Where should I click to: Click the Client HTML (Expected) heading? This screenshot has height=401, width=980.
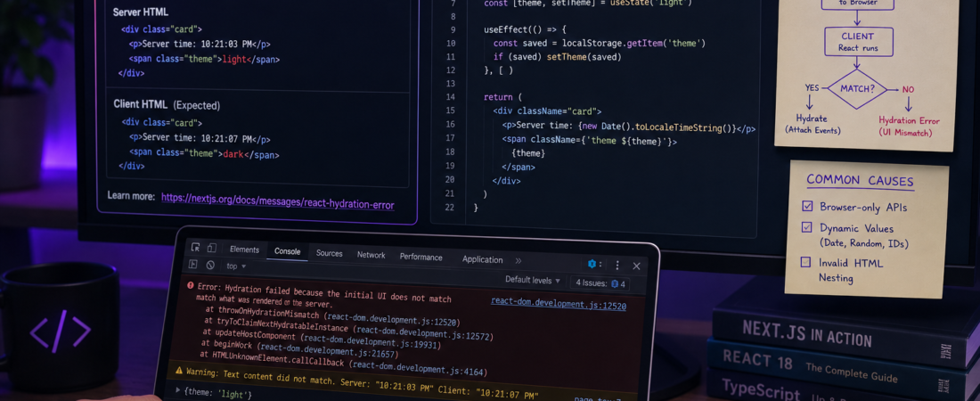pyautogui.click(x=167, y=104)
